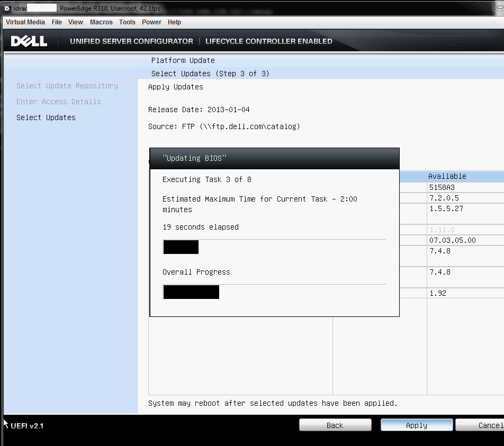
Task: Click the Back button
Action: [x=335, y=425]
